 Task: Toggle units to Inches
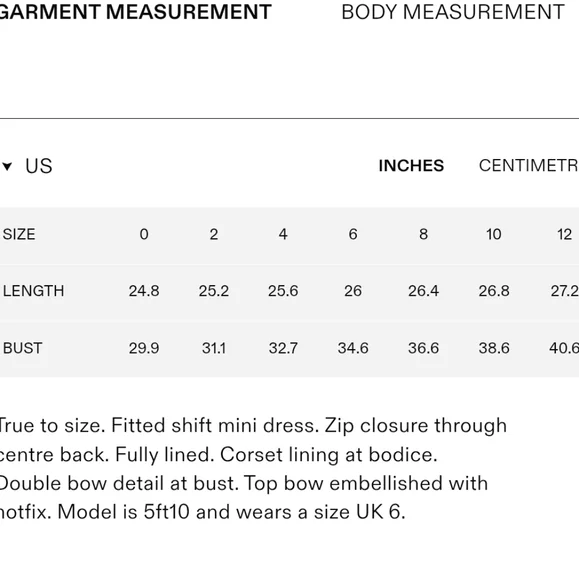[411, 166]
